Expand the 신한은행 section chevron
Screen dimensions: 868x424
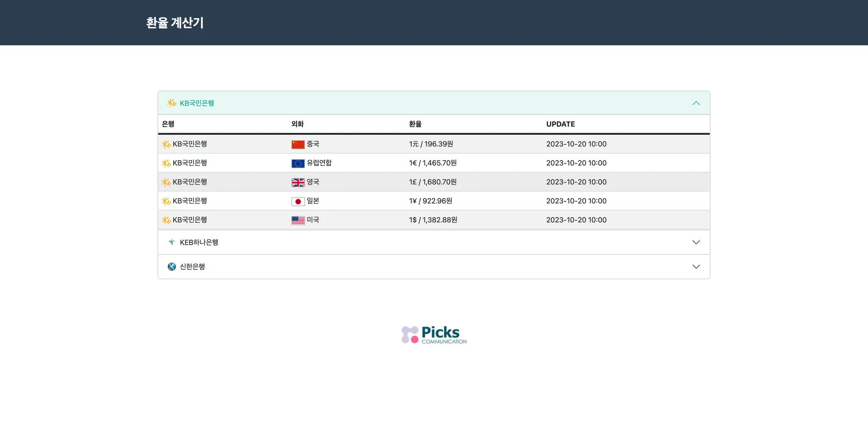tap(696, 266)
